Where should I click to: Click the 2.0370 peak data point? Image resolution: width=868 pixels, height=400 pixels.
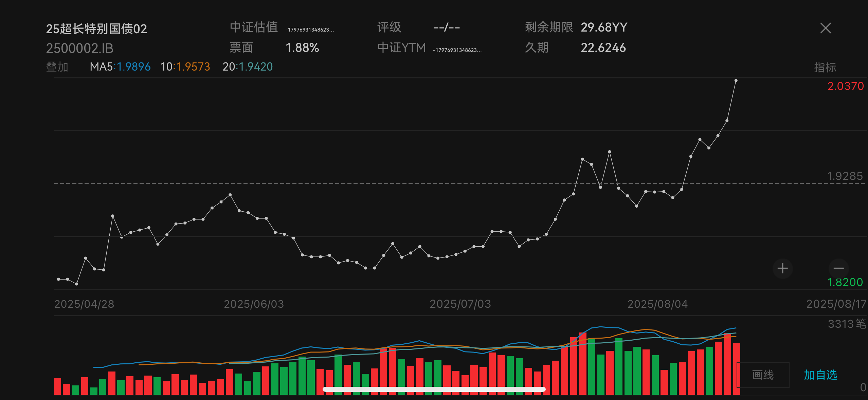[x=736, y=80]
